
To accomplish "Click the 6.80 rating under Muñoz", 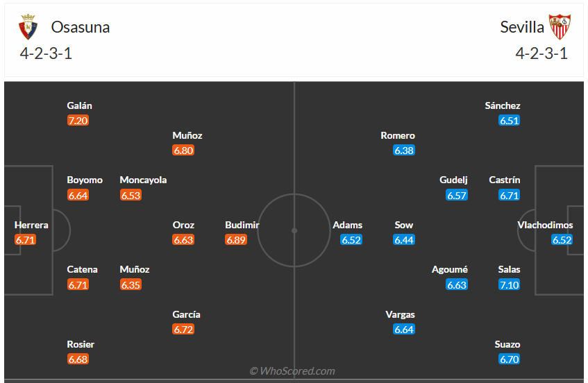I will (184, 151).
